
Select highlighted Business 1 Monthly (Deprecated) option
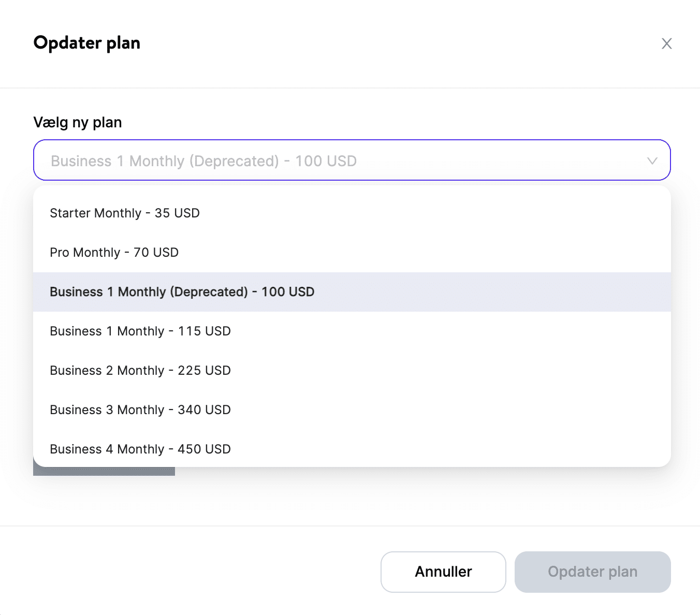182,292
